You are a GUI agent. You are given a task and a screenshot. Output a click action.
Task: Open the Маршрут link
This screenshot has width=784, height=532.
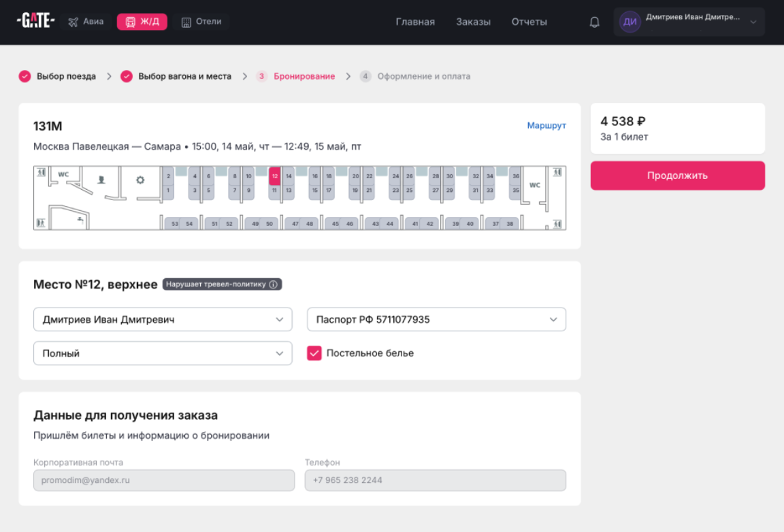tap(546, 126)
